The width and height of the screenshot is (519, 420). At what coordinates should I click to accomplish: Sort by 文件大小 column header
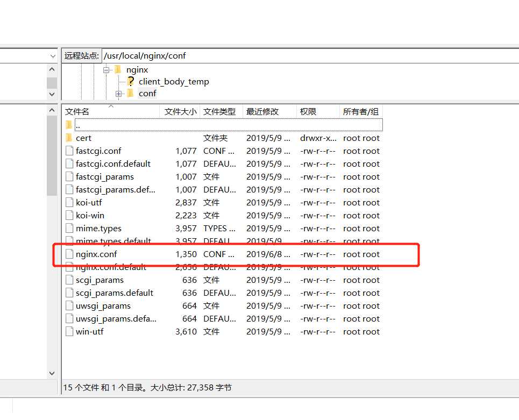(x=180, y=111)
